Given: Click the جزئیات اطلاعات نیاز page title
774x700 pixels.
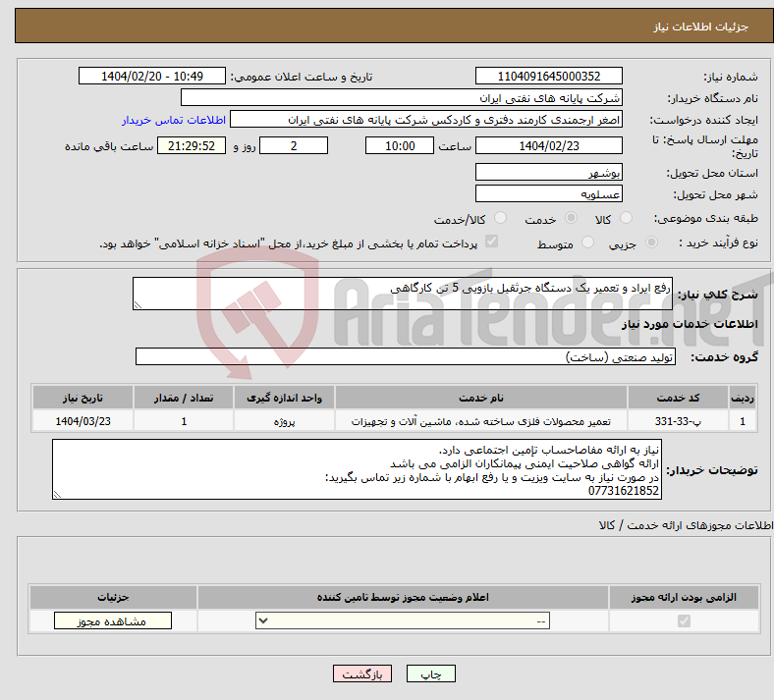Looking at the screenshot, I should [701, 27].
